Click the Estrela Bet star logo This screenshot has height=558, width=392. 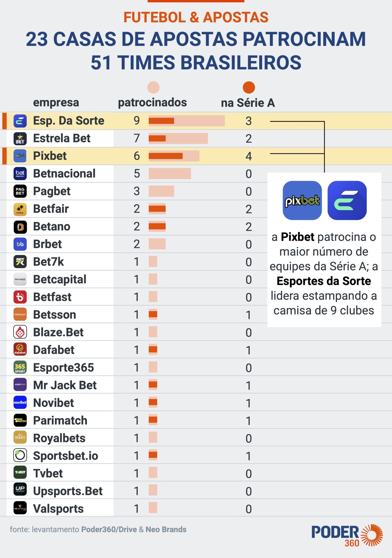click(x=20, y=138)
